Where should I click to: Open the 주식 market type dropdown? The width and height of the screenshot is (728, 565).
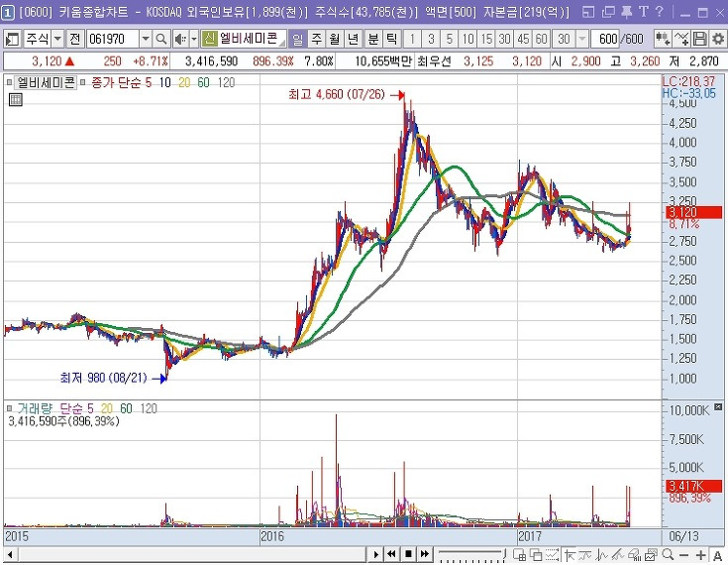click(x=57, y=39)
